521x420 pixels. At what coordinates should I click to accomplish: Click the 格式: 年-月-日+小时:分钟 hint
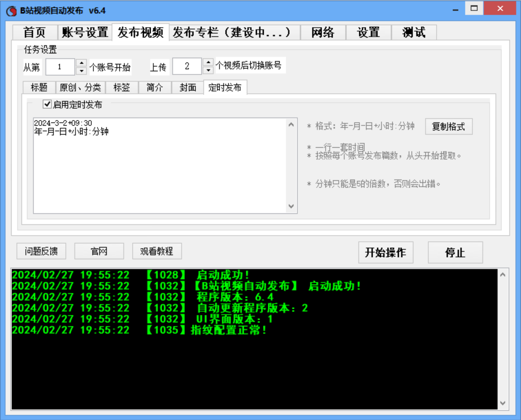coord(361,126)
